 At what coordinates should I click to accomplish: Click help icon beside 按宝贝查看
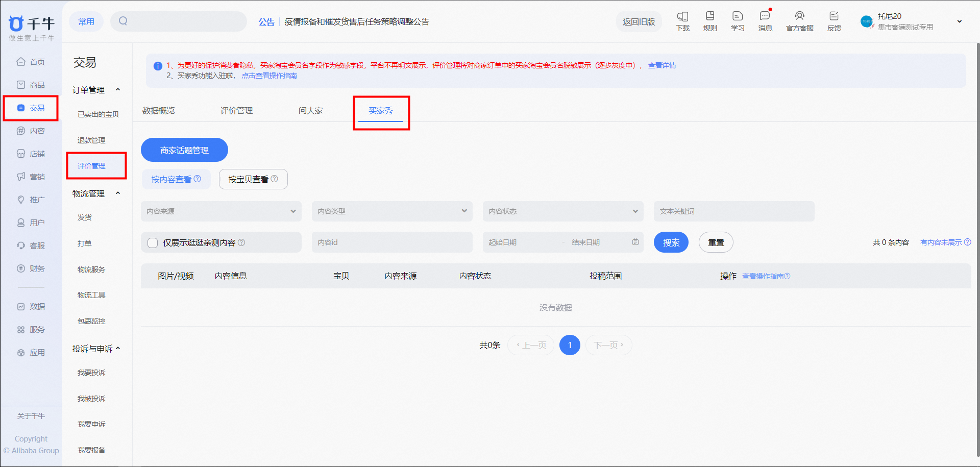pos(274,179)
